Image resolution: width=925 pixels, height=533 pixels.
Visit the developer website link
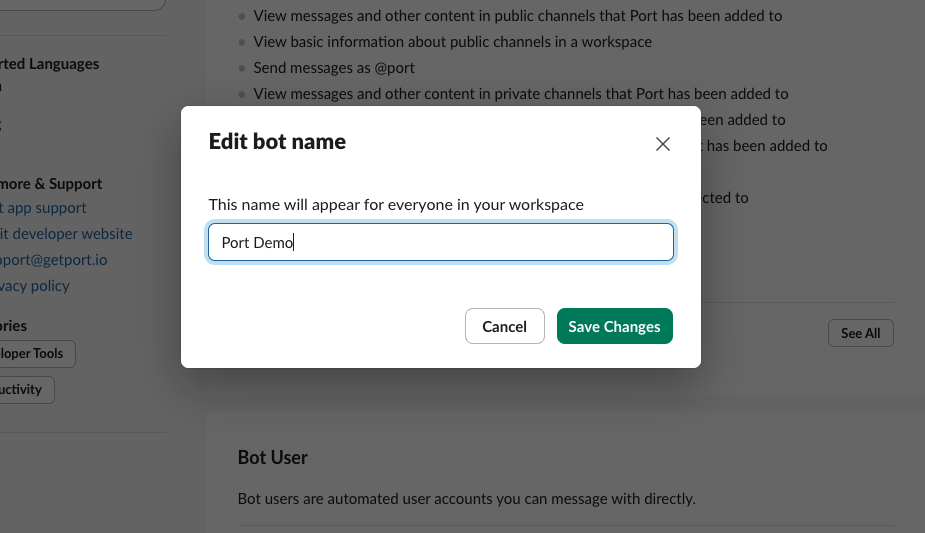coord(66,234)
